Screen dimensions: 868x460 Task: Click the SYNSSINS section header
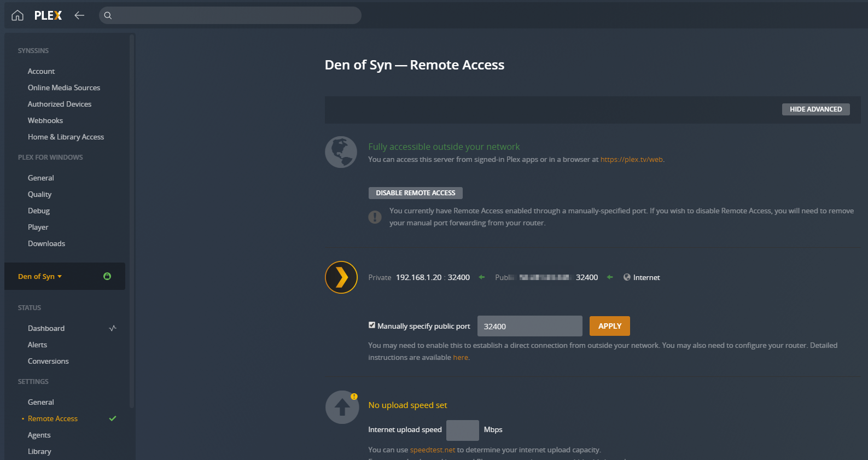pos(33,51)
